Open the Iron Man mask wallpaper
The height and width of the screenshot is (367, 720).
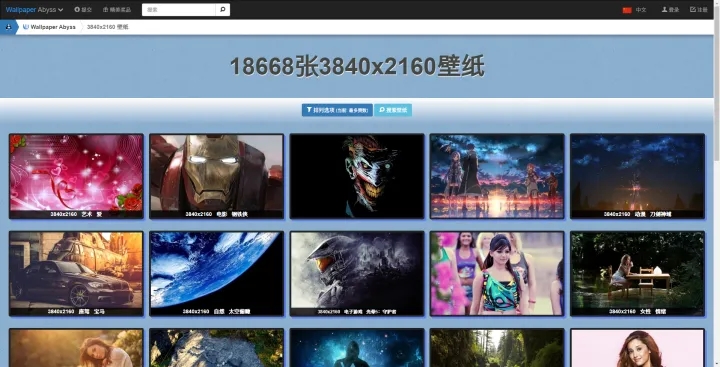217,176
